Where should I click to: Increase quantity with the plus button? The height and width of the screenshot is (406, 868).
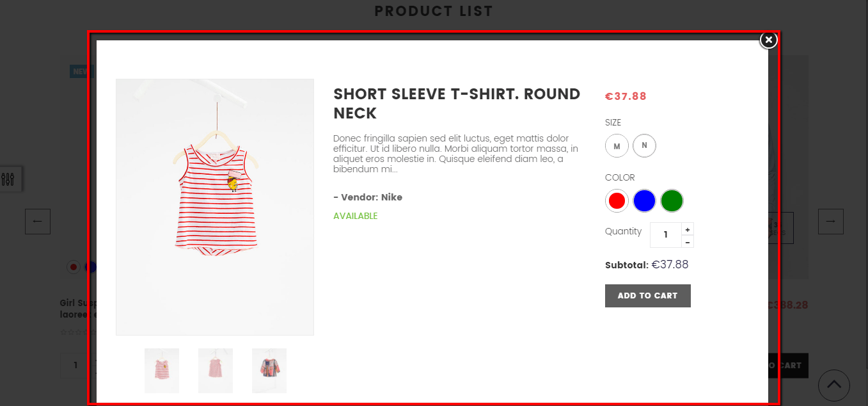pyautogui.click(x=688, y=229)
